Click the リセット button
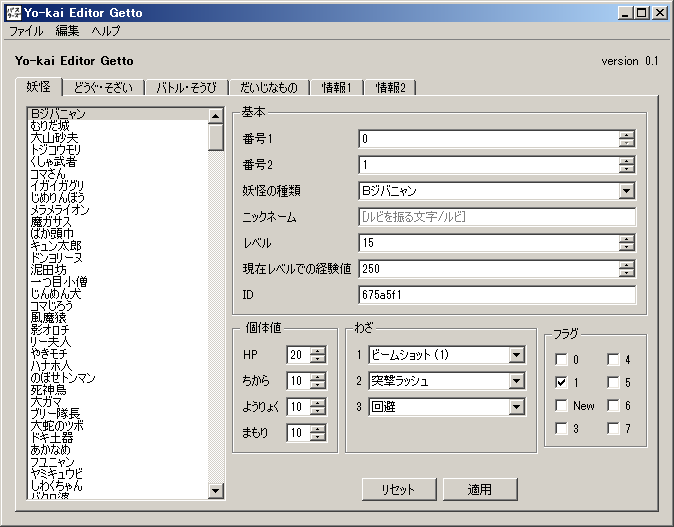The image size is (674, 527). 399,489
